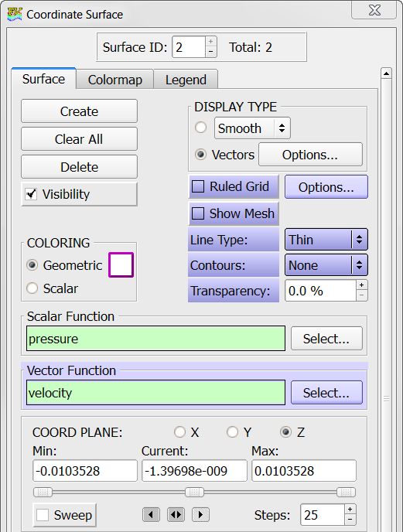Click the Current coordinate value field
Screen dimensions: 403x532
click(x=194, y=471)
